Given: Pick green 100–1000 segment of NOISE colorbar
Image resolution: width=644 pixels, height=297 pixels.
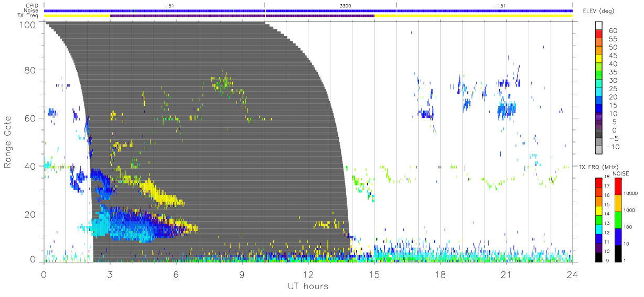Looking at the screenshot, I should 618,219.
